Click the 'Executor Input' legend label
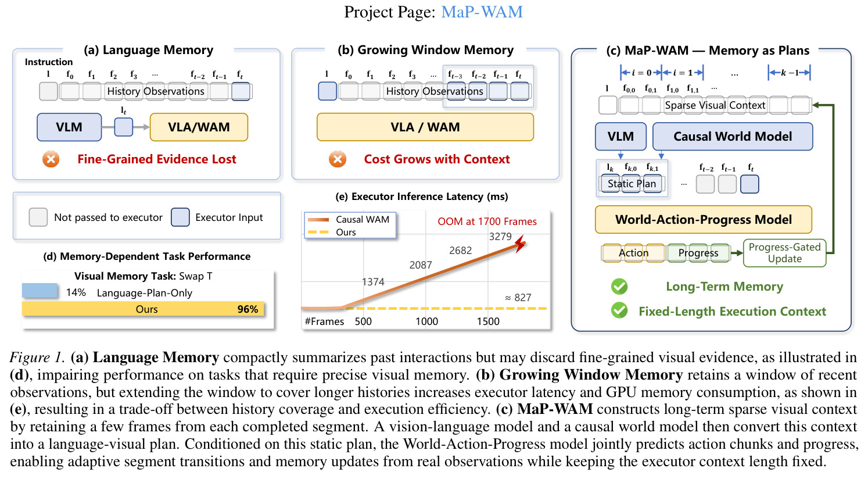This screenshot has height=479, width=868. 229,217
